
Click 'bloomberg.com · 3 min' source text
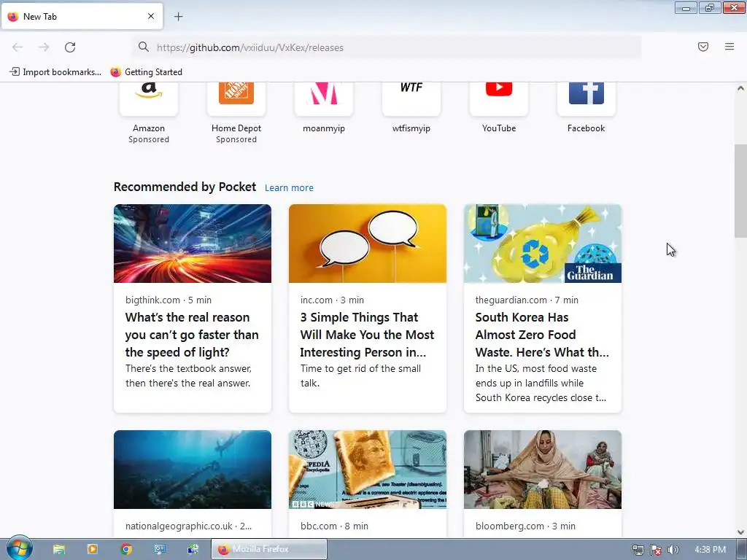point(525,526)
